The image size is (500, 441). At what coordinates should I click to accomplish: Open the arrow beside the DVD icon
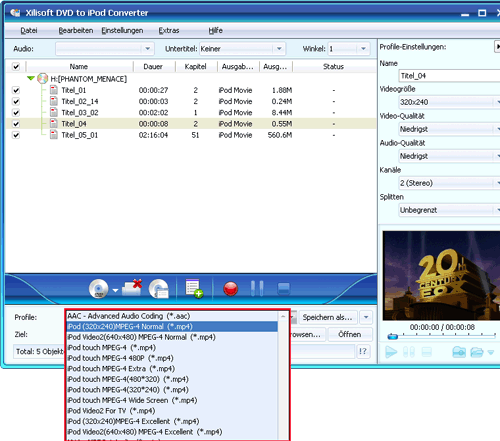point(115,290)
